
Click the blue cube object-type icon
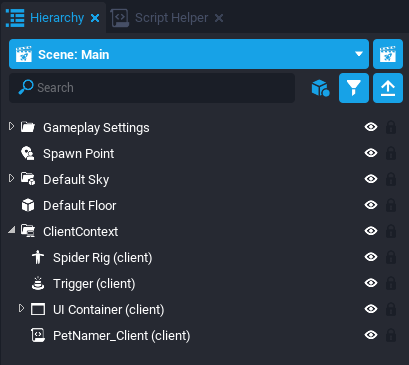(320, 88)
